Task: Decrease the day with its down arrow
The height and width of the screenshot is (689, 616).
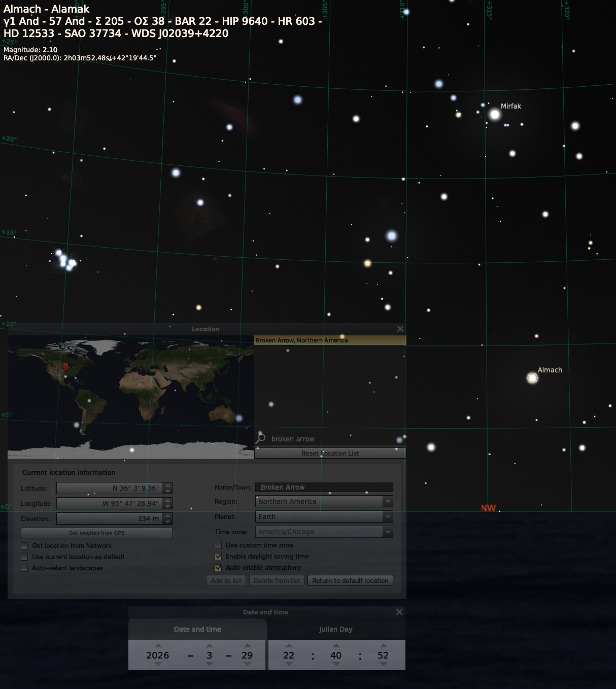Action: [x=247, y=664]
